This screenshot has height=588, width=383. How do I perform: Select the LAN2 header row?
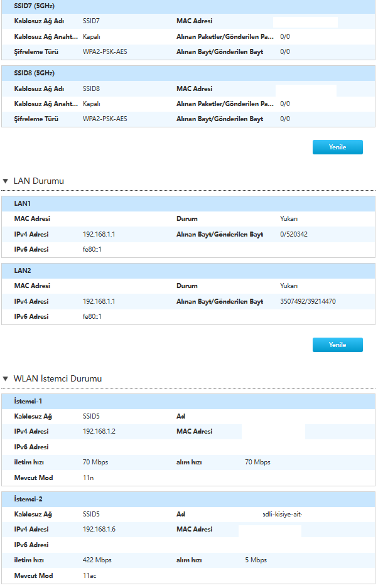(188, 270)
